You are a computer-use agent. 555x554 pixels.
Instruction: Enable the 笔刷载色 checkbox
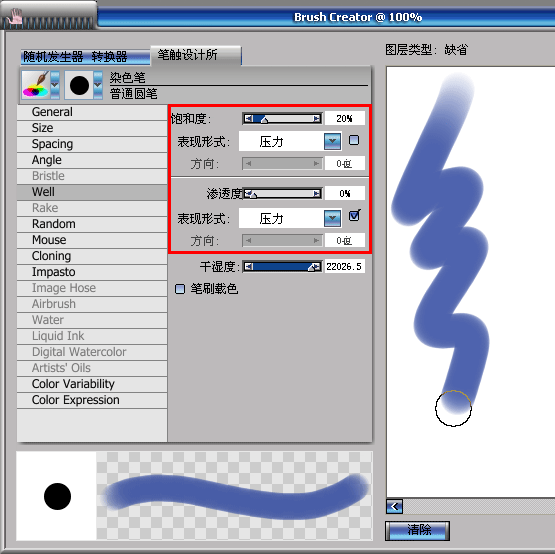click(x=180, y=289)
